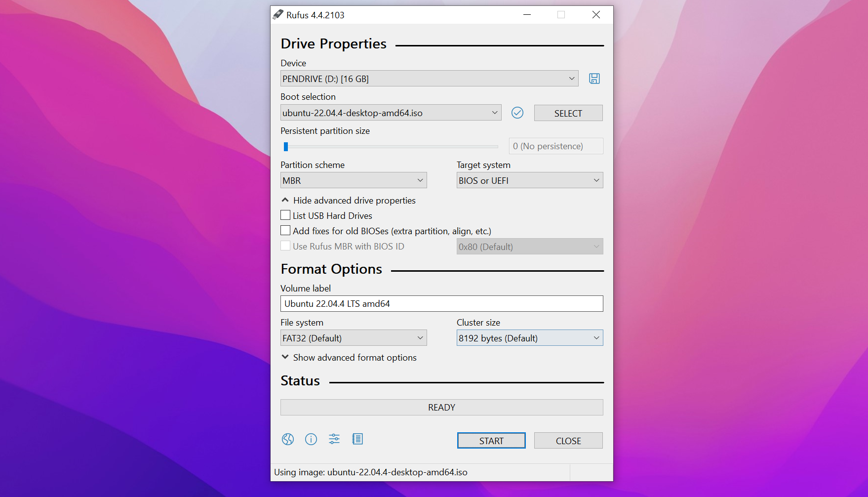Click SELECT to choose an ISO

[x=568, y=113]
